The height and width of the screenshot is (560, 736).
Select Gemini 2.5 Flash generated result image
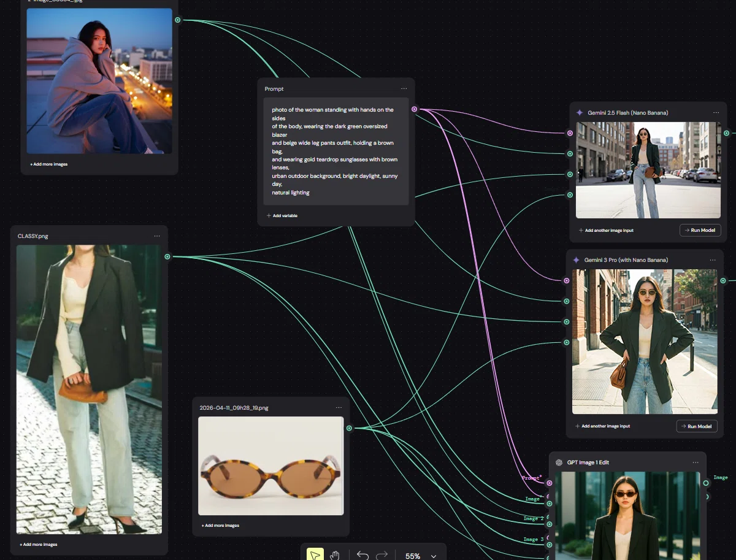648,170
